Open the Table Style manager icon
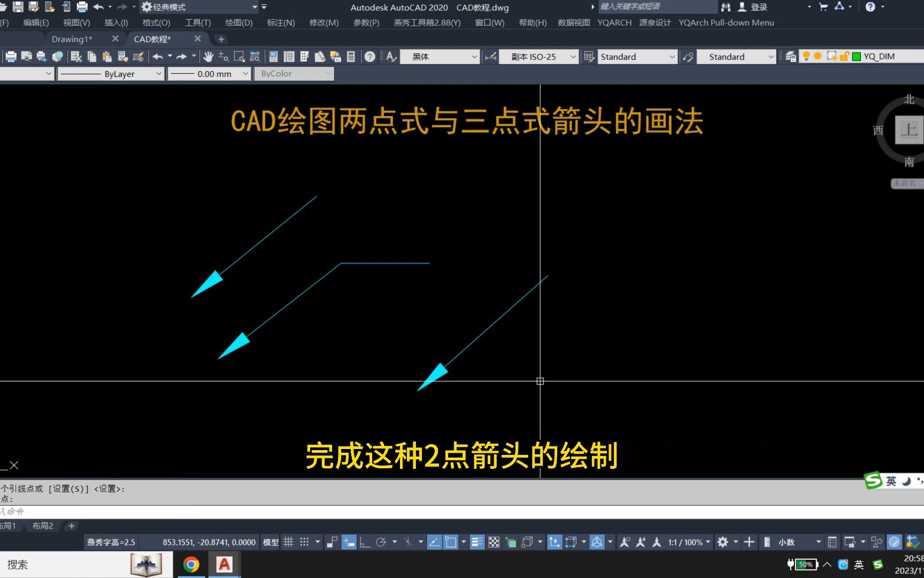This screenshot has width=924, height=578. 589,57
